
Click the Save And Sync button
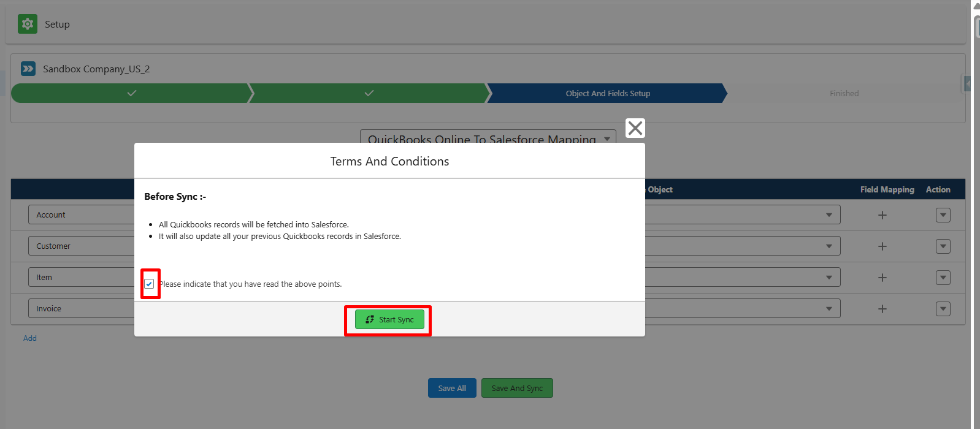coord(517,388)
